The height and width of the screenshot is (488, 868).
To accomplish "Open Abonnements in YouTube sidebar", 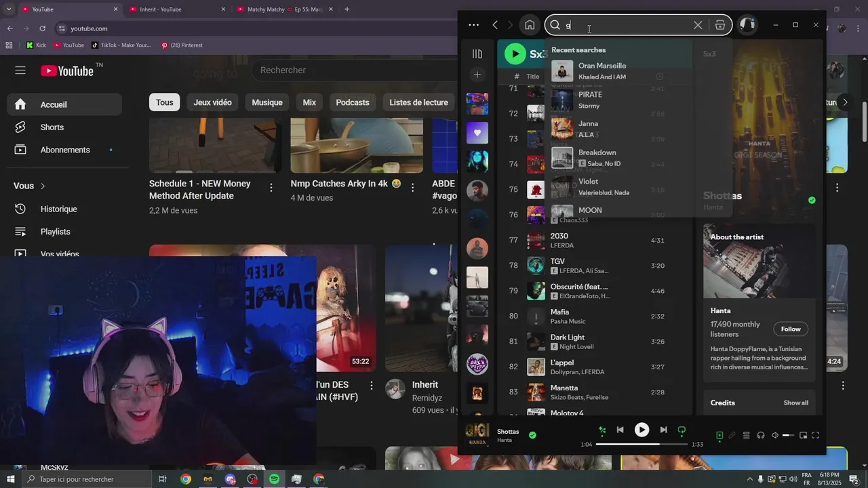I will [x=64, y=150].
